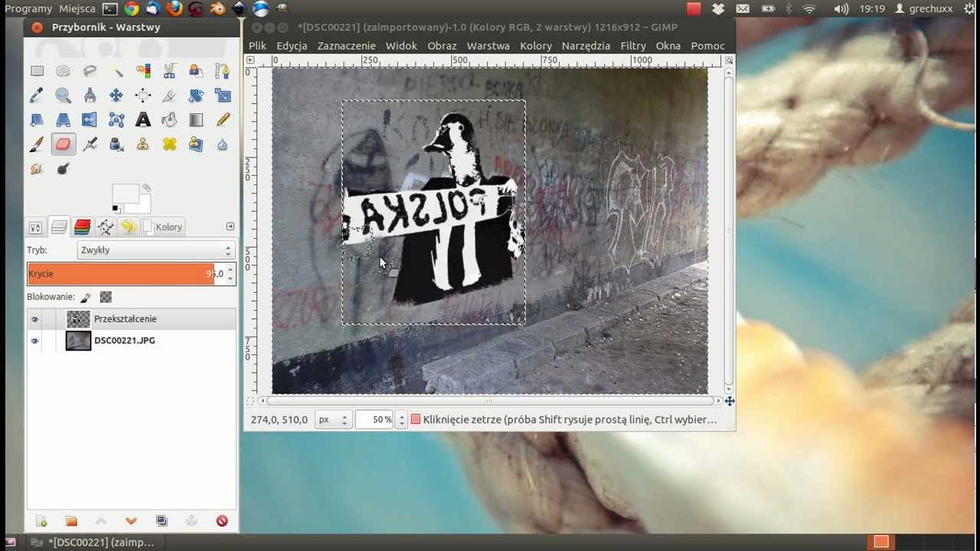Select the Scale tool
The width and height of the screenshot is (980, 551).
point(223,96)
